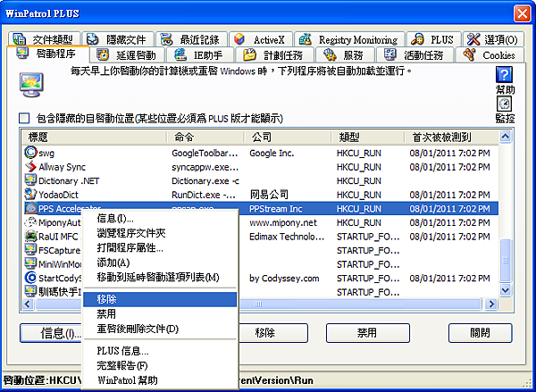Click the horizontal scrollbar left arrow
The image size is (536, 392).
[x=28, y=304]
